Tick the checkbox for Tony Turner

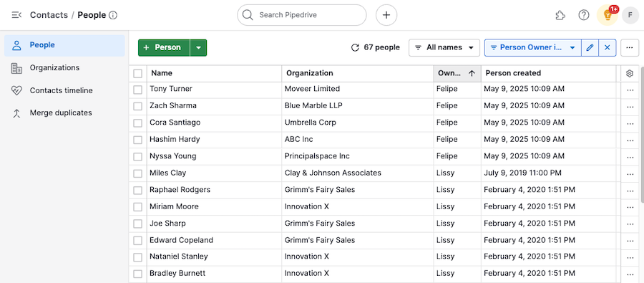click(x=137, y=90)
